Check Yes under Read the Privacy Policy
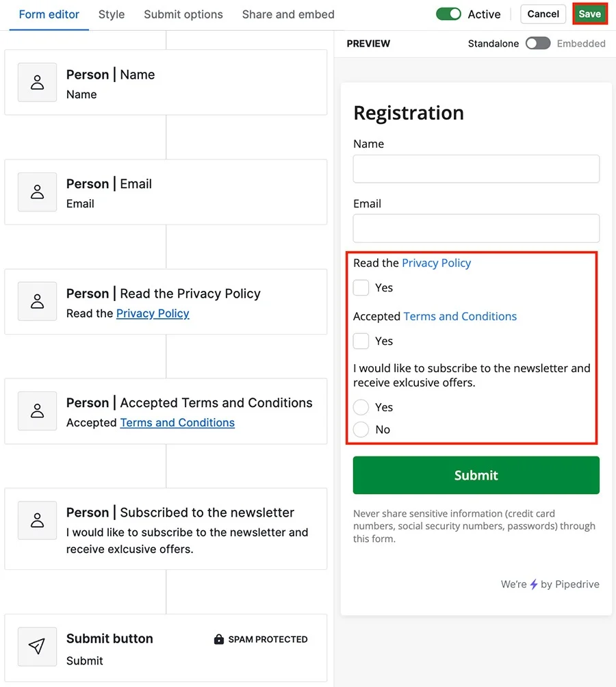616x687 pixels. pyautogui.click(x=361, y=288)
